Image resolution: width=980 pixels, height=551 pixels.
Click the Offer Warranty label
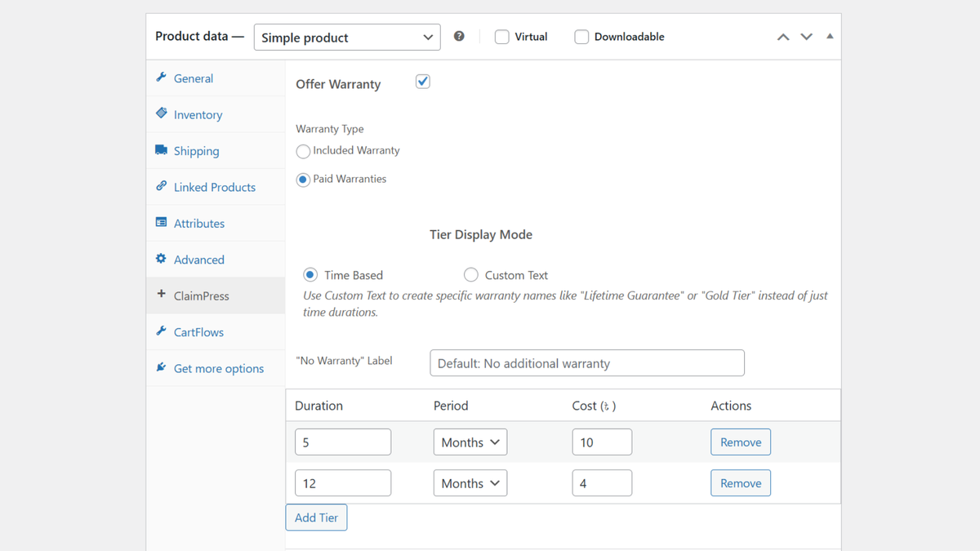pos(338,84)
